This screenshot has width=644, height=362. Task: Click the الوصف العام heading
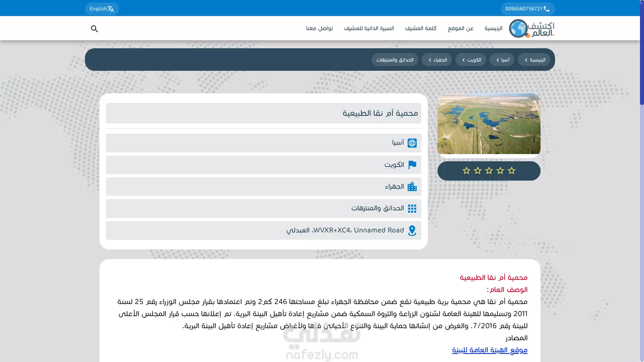pos(507,290)
